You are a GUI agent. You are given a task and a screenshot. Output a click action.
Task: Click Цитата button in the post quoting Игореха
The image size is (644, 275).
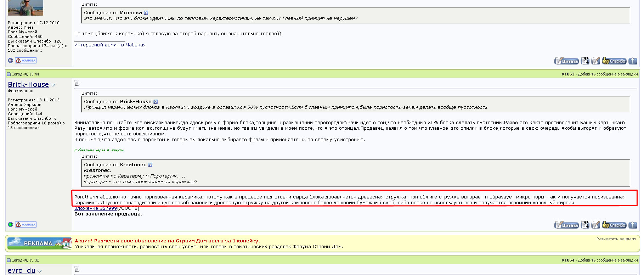coord(566,61)
